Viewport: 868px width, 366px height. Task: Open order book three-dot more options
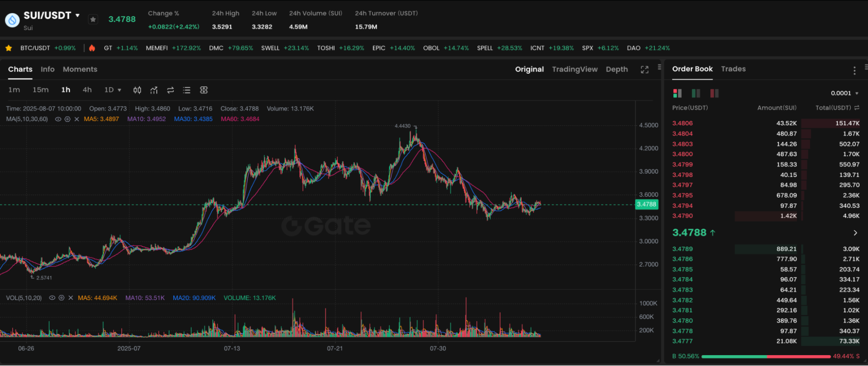coord(854,70)
